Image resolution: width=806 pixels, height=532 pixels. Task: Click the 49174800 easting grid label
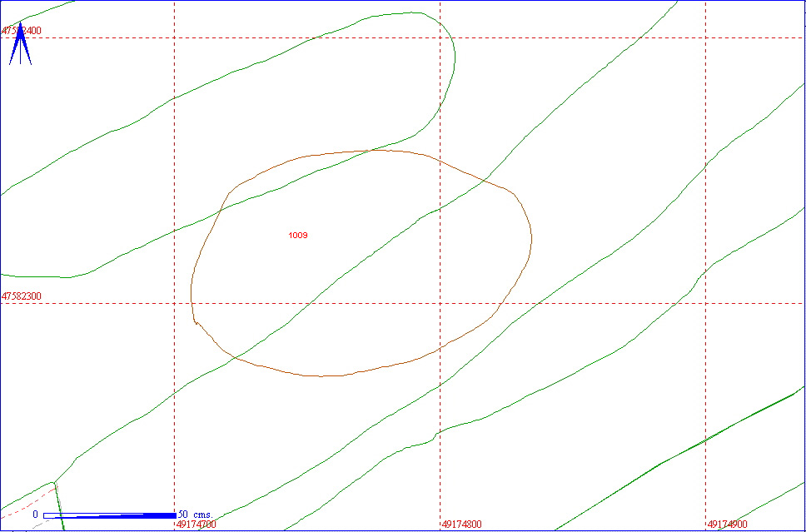[461, 525]
